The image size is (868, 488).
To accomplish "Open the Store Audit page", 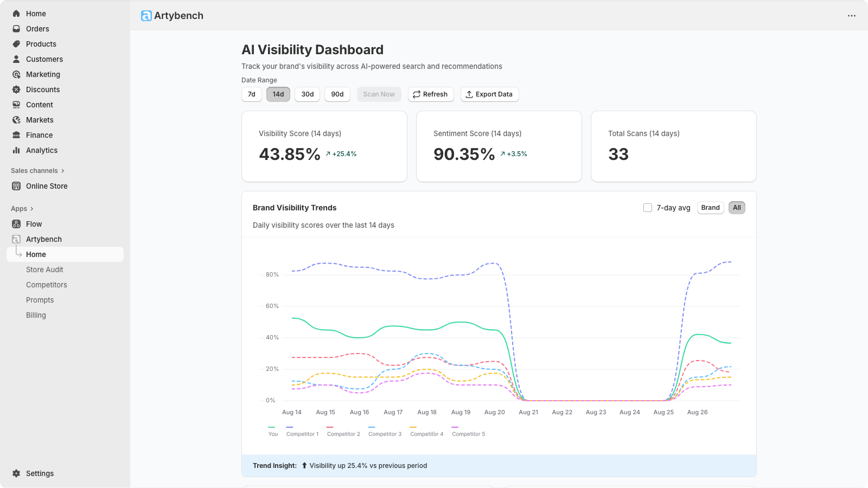I will coord(44,269).
